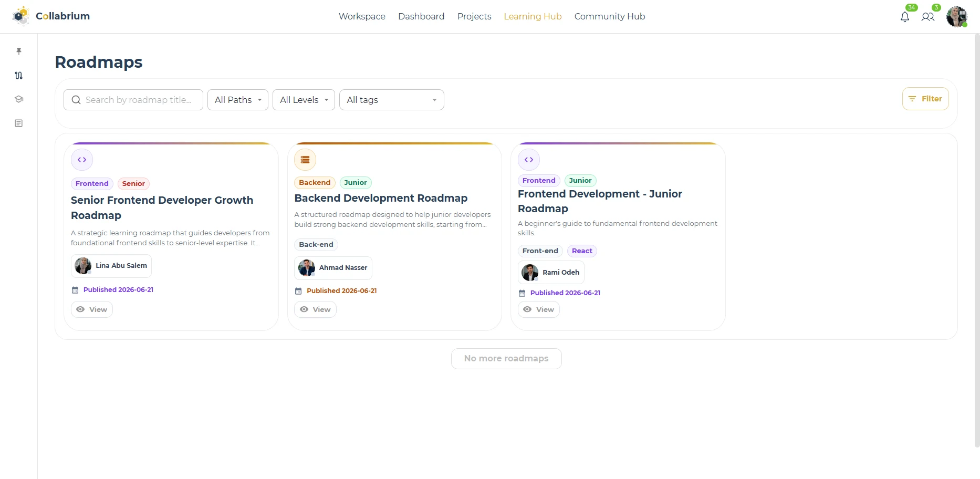
Task: Expand the All Levels dropdown
Action: pos(304,100)
